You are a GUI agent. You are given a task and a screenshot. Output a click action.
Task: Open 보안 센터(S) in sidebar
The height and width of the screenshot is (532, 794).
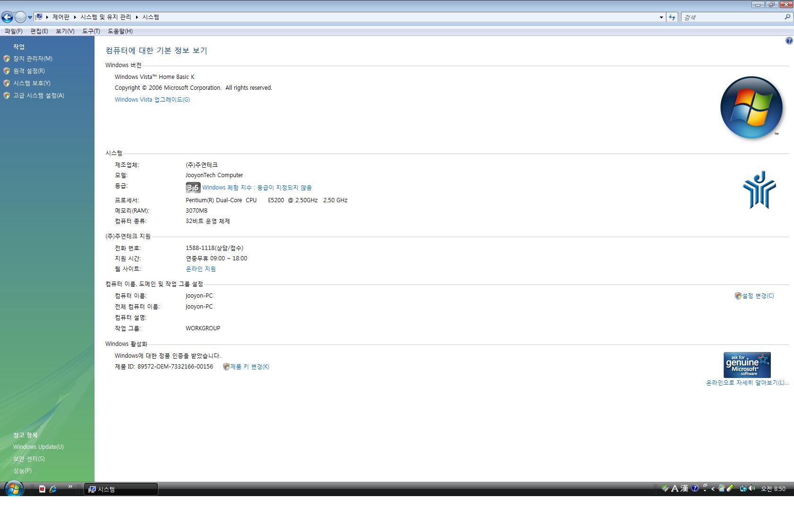click(x=29, y=459)
